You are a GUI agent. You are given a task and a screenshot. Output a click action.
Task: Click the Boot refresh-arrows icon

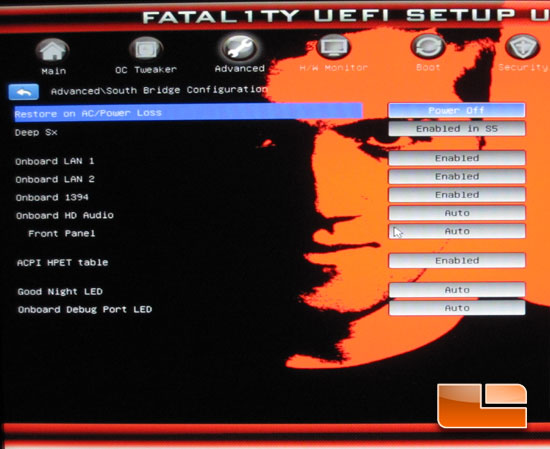(428, 46)
